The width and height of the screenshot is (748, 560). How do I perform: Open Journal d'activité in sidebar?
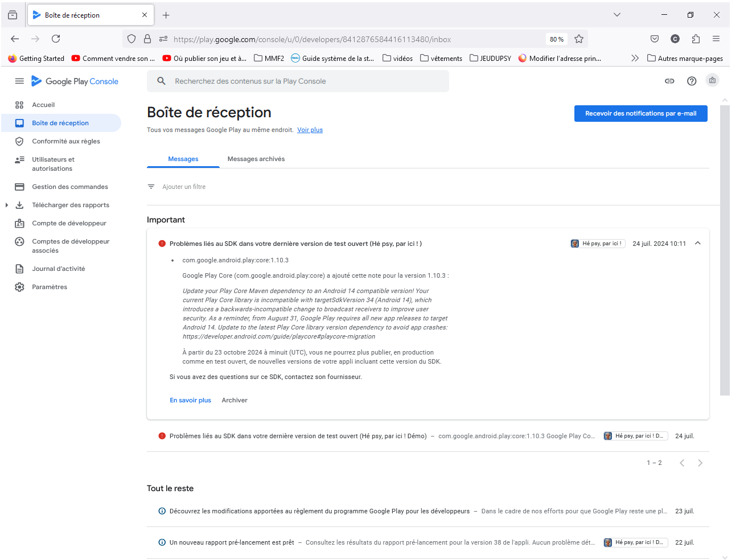58,269
